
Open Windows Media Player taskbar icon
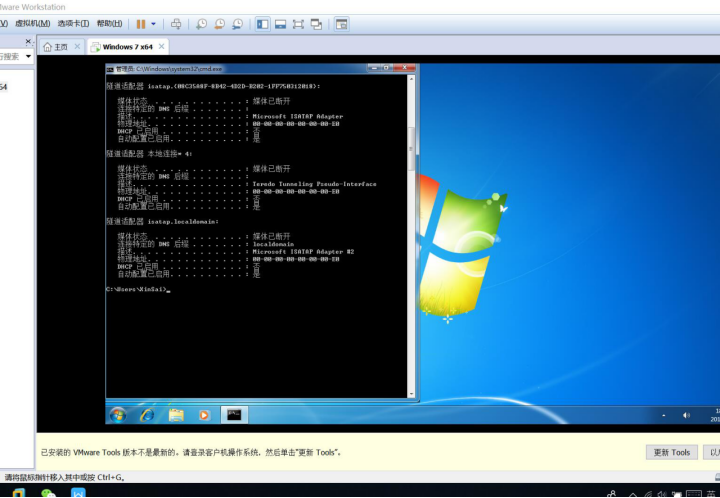204,415
